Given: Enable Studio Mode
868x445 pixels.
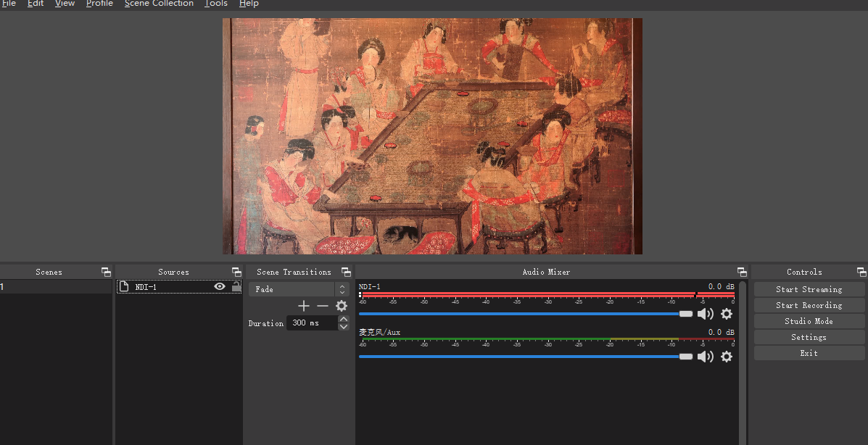Looking at the screenshot, I should click(809, 321).
